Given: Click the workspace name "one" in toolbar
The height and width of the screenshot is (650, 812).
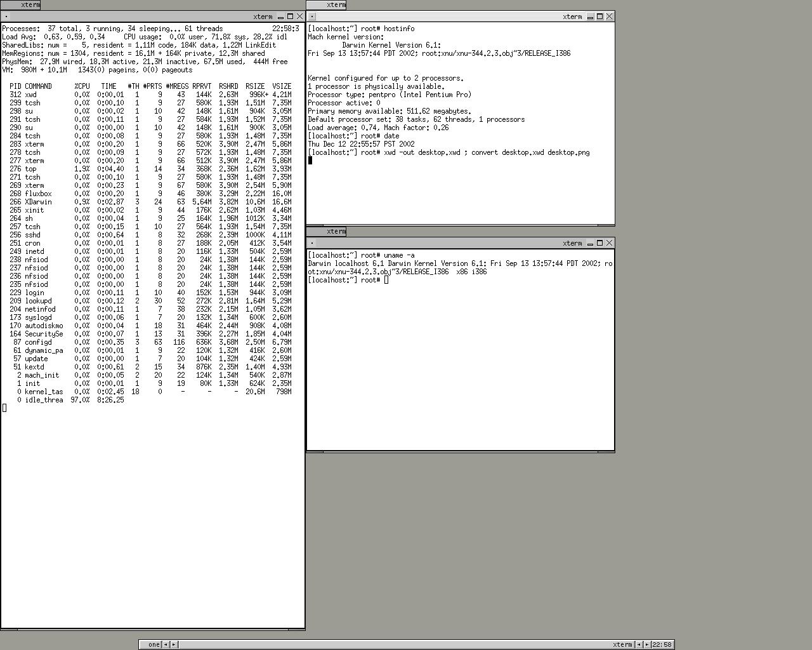Looking at the screenshot, I should point(154,645).
